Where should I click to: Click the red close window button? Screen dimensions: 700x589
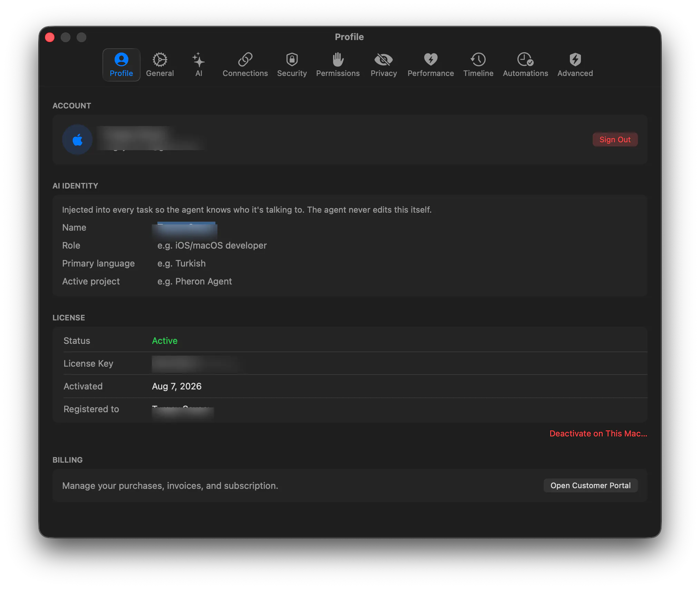50,37
